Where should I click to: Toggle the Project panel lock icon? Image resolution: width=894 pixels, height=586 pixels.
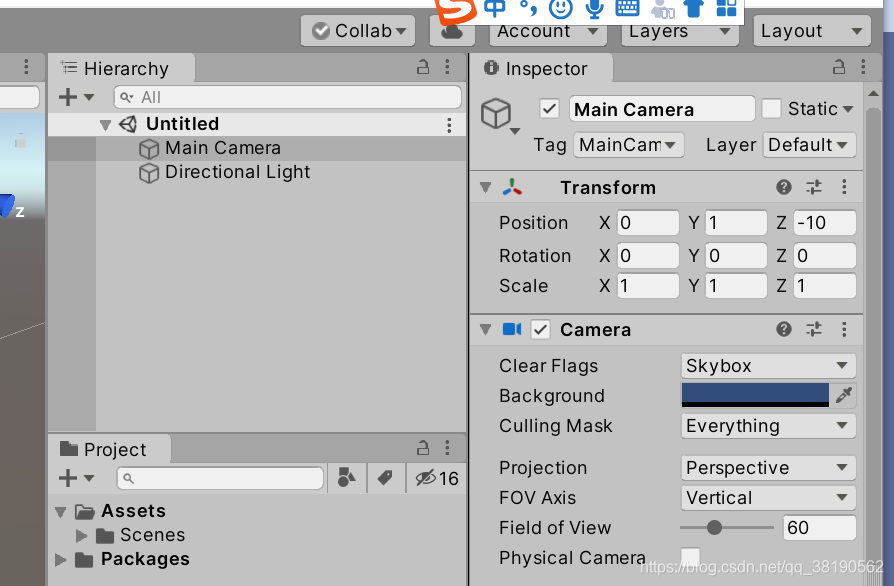tap(422, 448)
